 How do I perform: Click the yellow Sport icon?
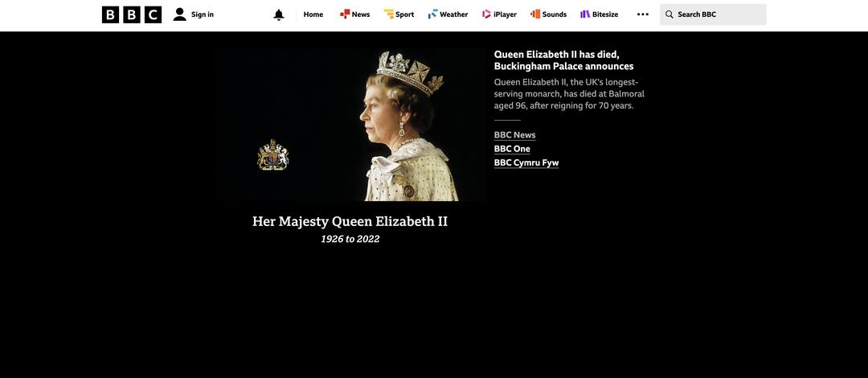(389, 14)
